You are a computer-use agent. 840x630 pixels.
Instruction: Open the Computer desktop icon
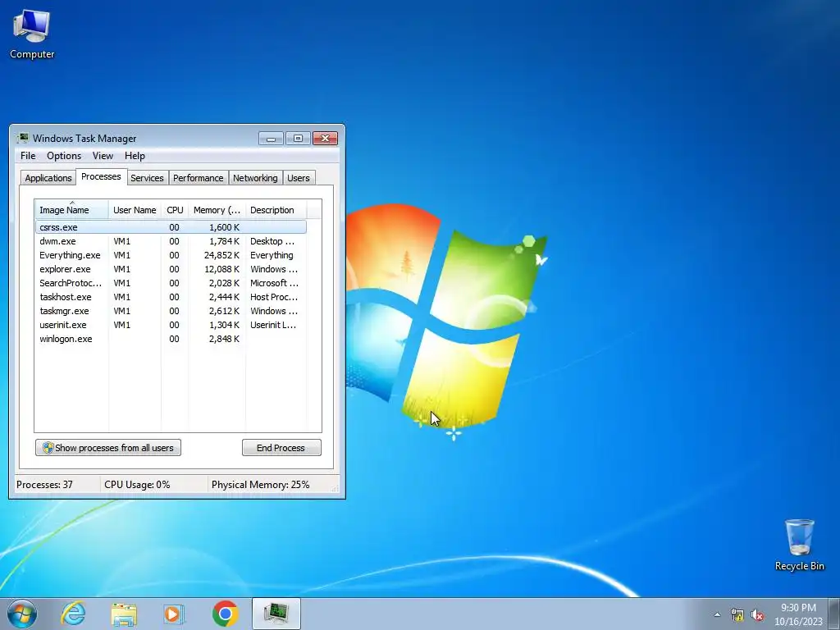tap(32, 34)
